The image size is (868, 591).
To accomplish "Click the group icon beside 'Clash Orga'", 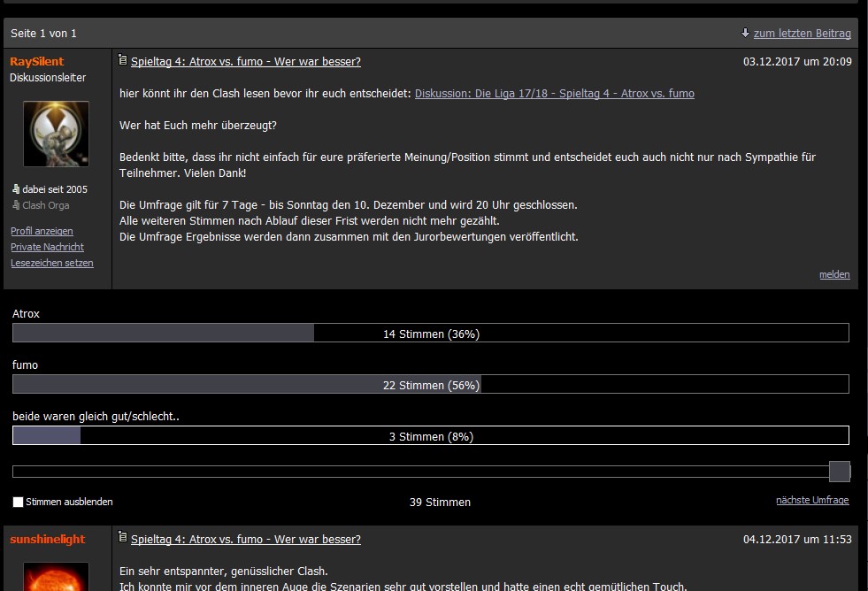I will point(16,205).
